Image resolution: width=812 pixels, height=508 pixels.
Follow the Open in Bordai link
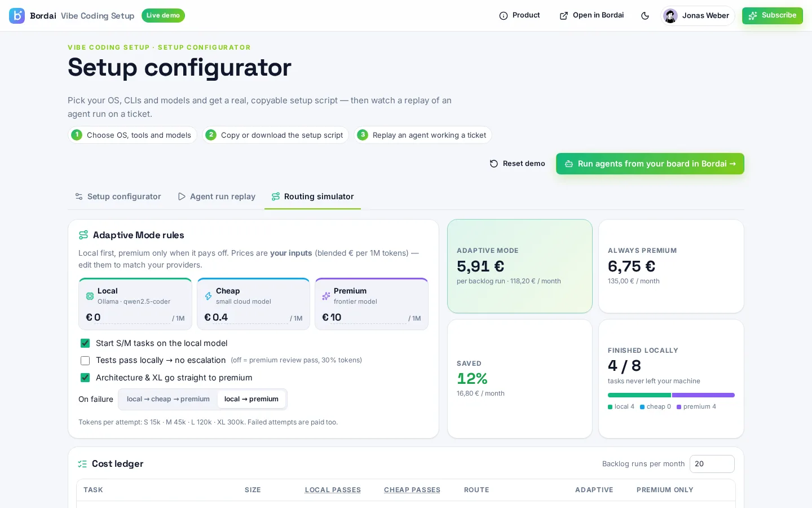[592, 16]
